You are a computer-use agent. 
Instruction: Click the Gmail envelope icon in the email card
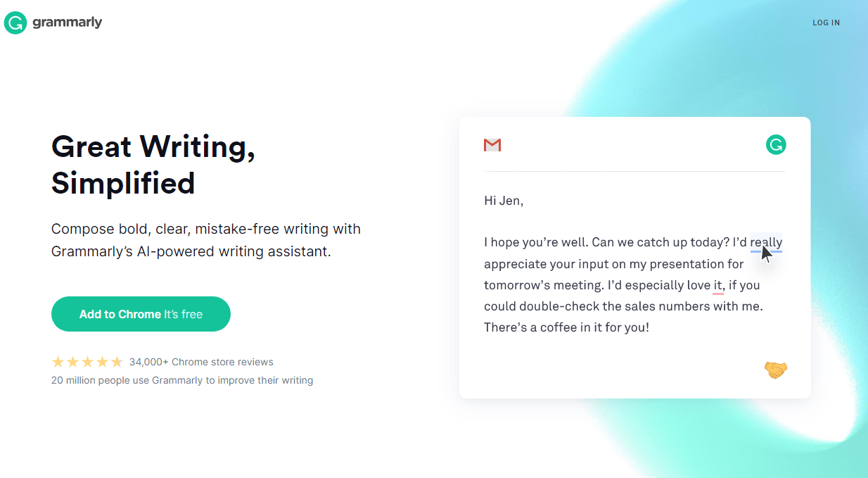tap(492, 145)
